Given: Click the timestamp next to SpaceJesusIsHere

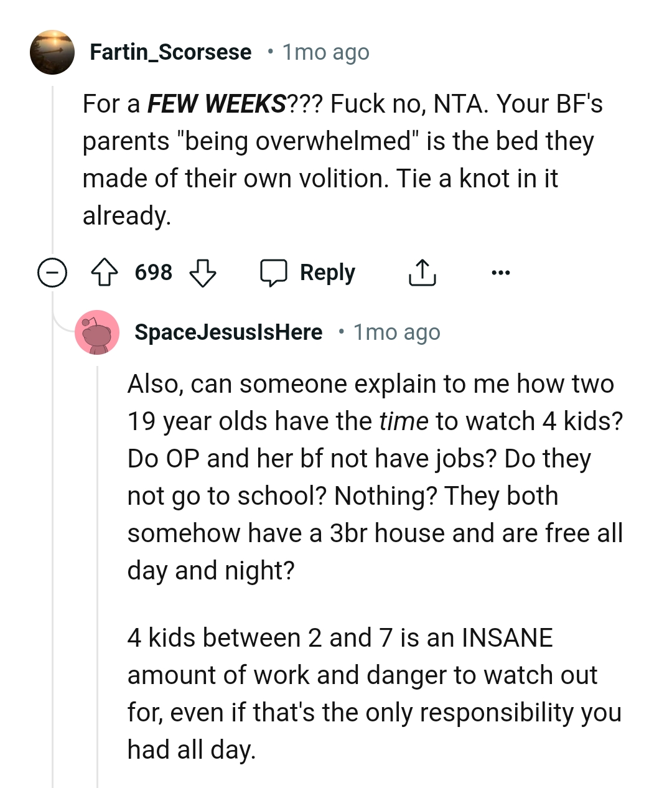Looking at the screenshot, I should pos(397,332).
